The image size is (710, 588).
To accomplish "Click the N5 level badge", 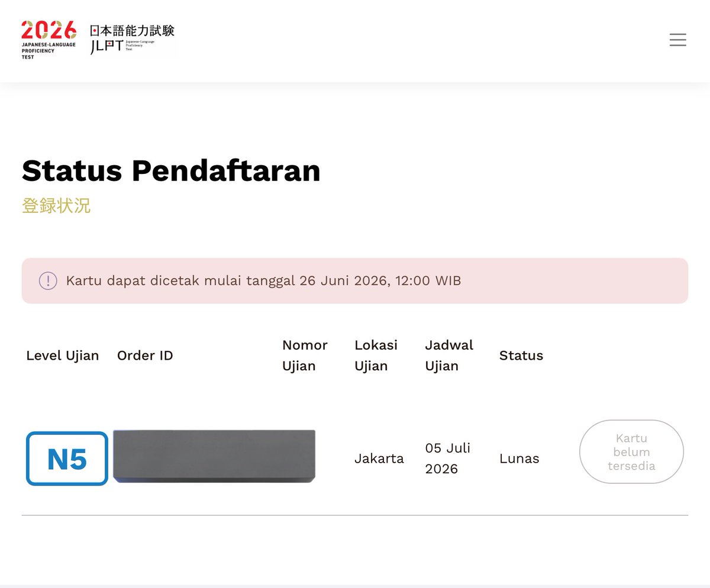I will [67, 458].
